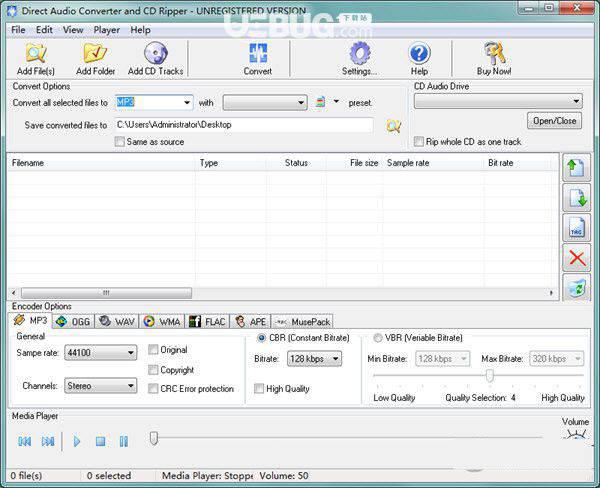Skip to the previous track in Media Player

(x=25, y=441)
